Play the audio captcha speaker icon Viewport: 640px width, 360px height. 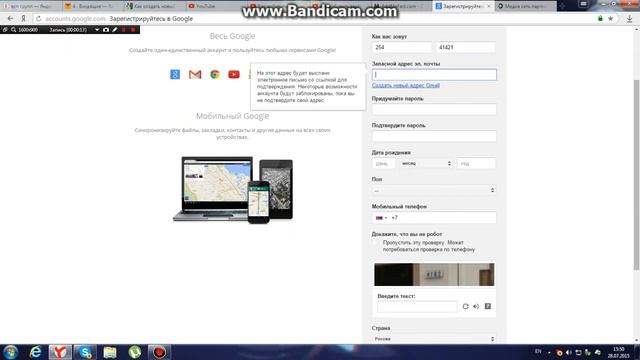(x=476, y=306)
